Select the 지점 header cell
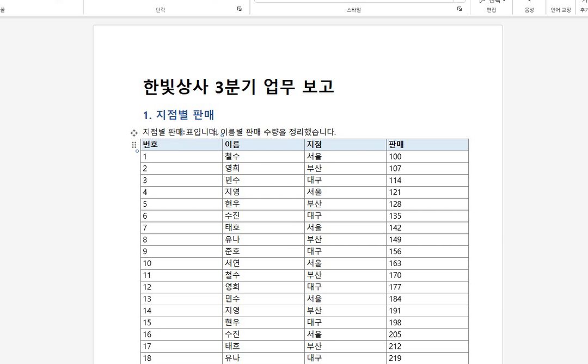This screenshot has width=588, height=364. (345, 145)
